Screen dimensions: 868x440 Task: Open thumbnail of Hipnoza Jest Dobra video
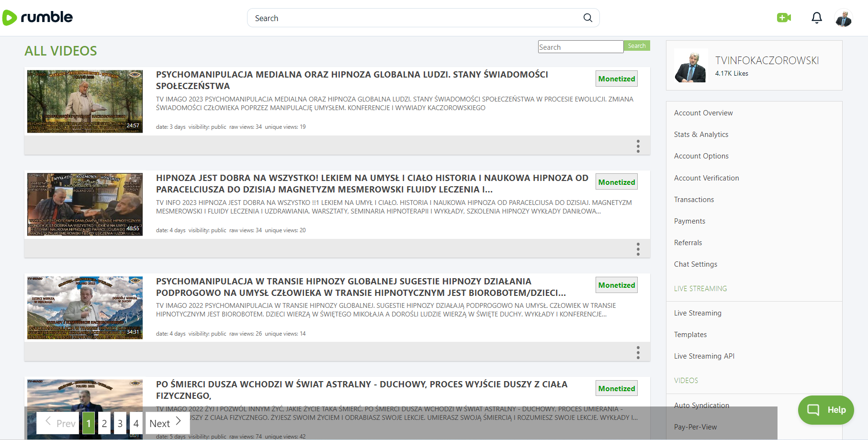click(85, 204)
